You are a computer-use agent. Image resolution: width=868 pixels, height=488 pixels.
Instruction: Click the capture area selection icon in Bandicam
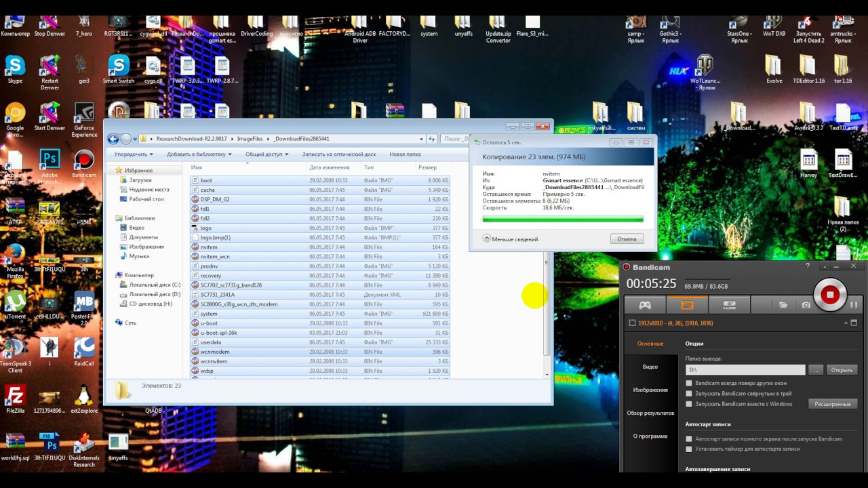pos(632,323)
